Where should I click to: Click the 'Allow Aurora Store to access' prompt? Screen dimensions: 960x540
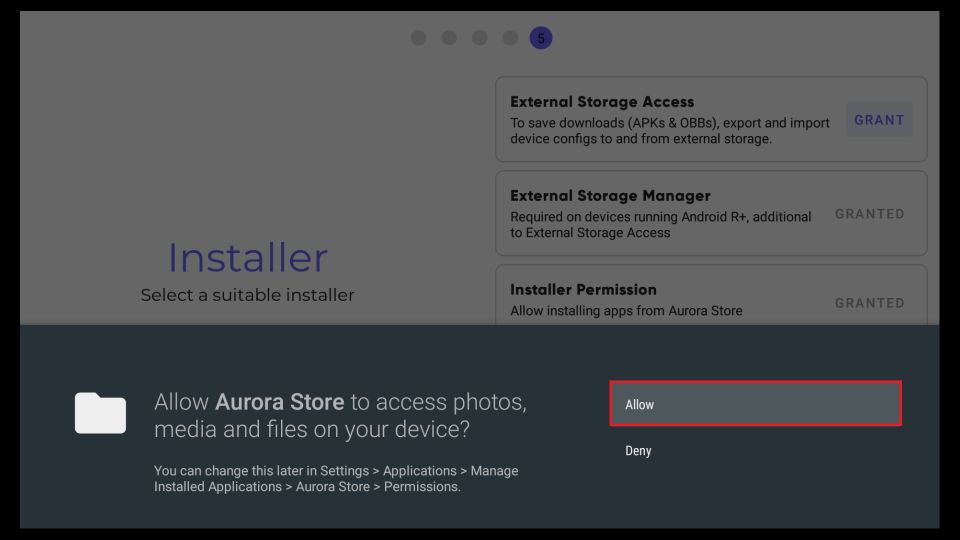340,415
